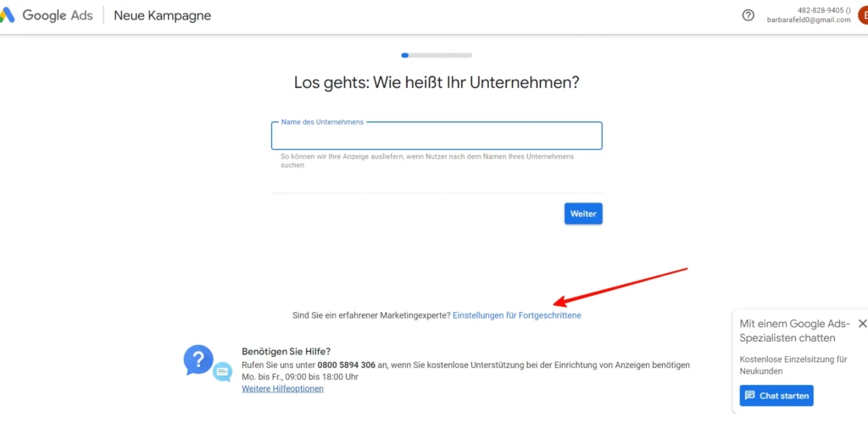This screenshot has width=868, height=428.
Task: Open Einstellungen für Fortgeschrittene link
Action: click(x=517, y=315)
